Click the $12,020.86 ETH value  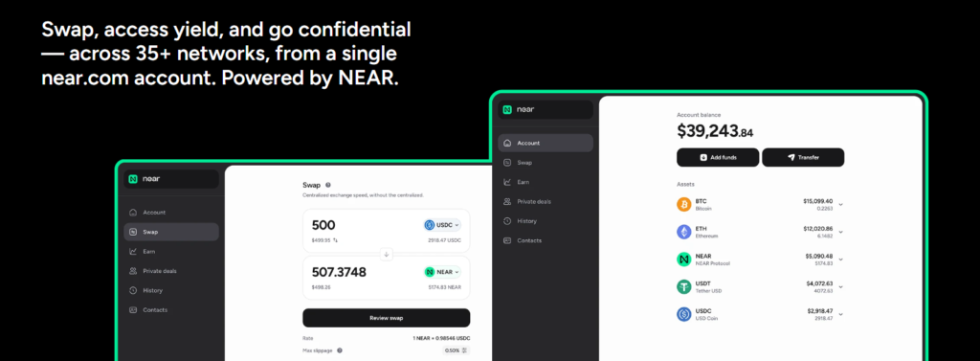(817, 228)
